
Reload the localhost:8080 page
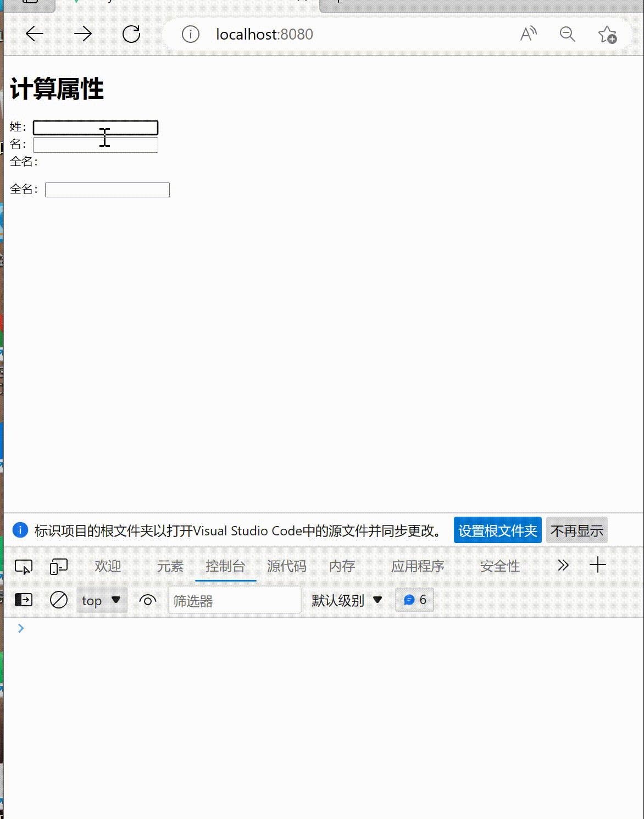pos(131,34)
